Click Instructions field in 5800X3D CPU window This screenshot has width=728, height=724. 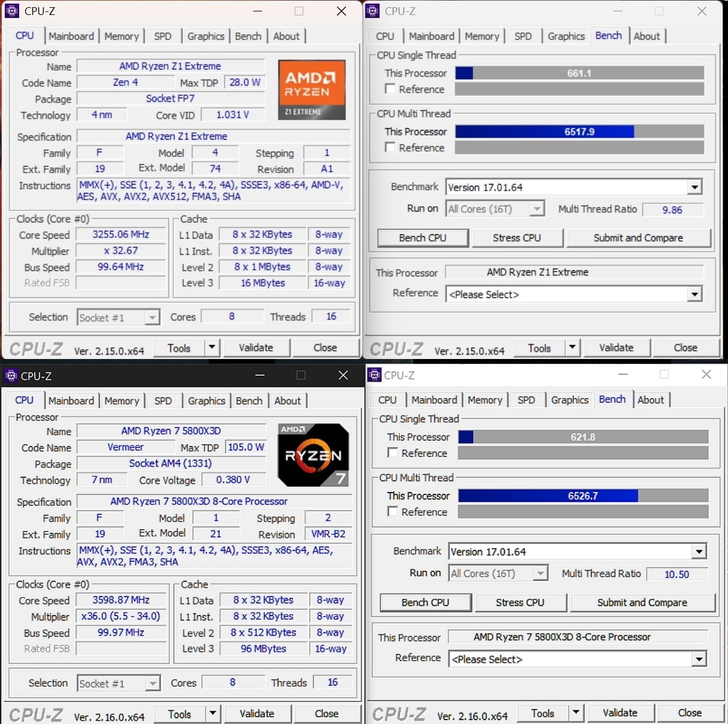point(214,556)
